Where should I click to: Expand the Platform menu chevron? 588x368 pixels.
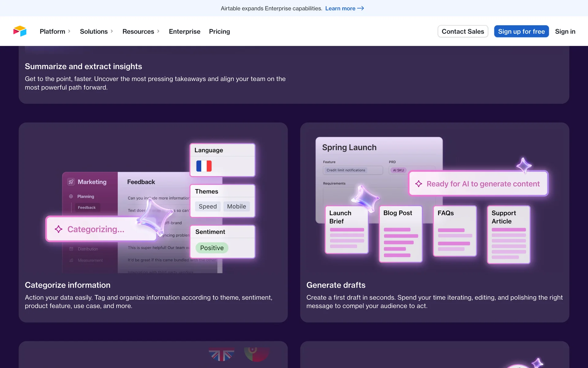(x=69, y=31)
